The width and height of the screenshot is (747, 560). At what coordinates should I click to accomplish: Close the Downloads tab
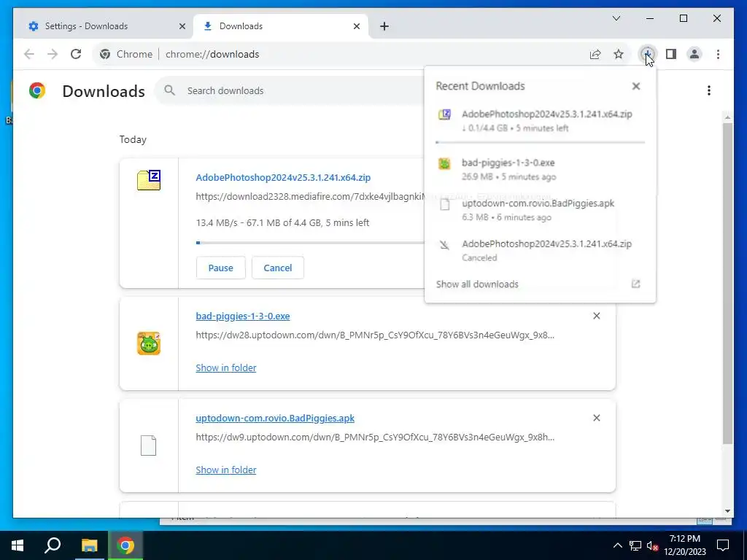(356, 27)
